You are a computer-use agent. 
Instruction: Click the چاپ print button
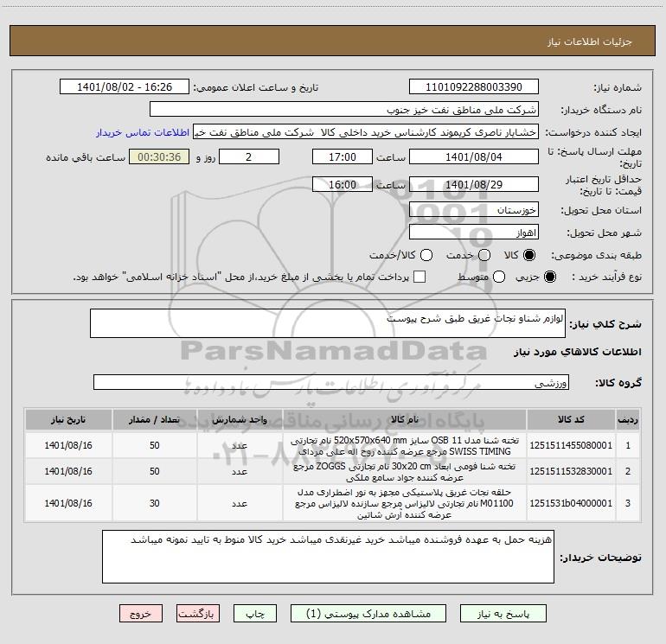point(255,614)
